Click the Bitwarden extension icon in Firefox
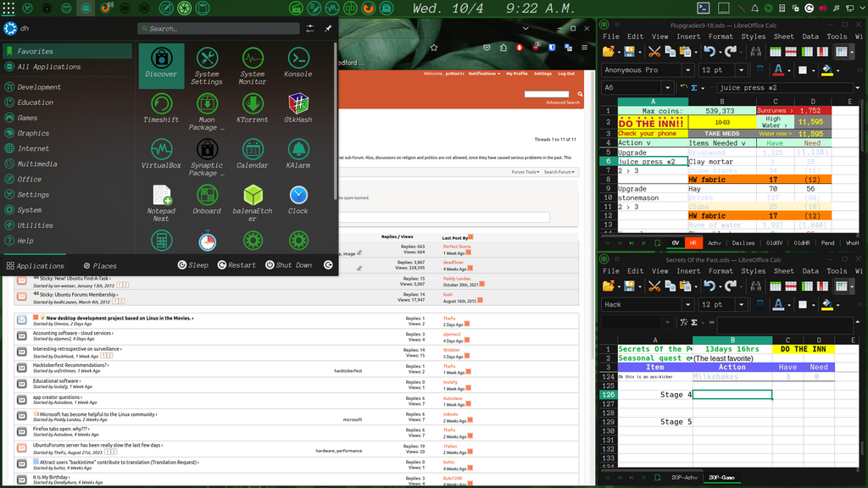 tap(551, 50)
